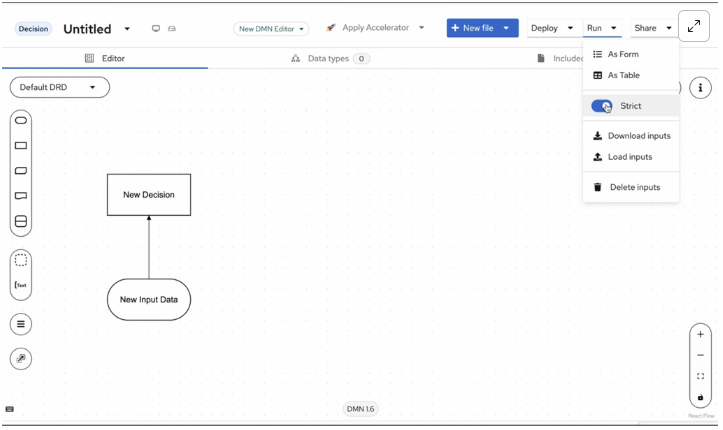Choose As Table from Run menu
723x430 pixels.
tap(623, 75)
